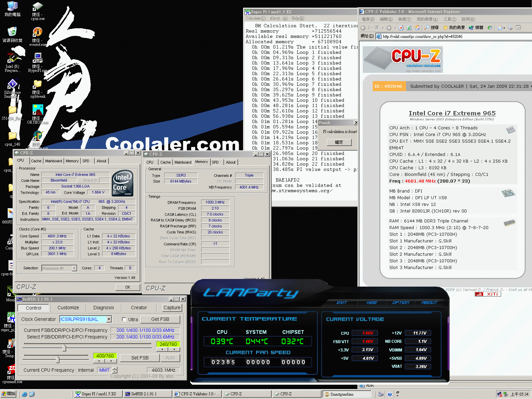The width and height of the screenshot is (532, 399).
Task: Click right arrow under 240/760 in SetFSB
Action: point(174,349)
